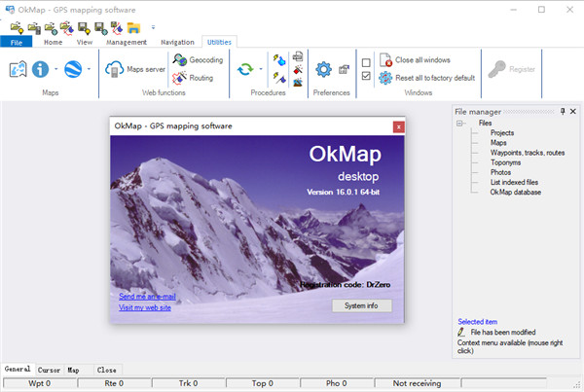Click the blue info icon in Maps group
Image resolution: width=584 pixels, height=392 pixels.
pyautogui.click(x=41, y=69)
